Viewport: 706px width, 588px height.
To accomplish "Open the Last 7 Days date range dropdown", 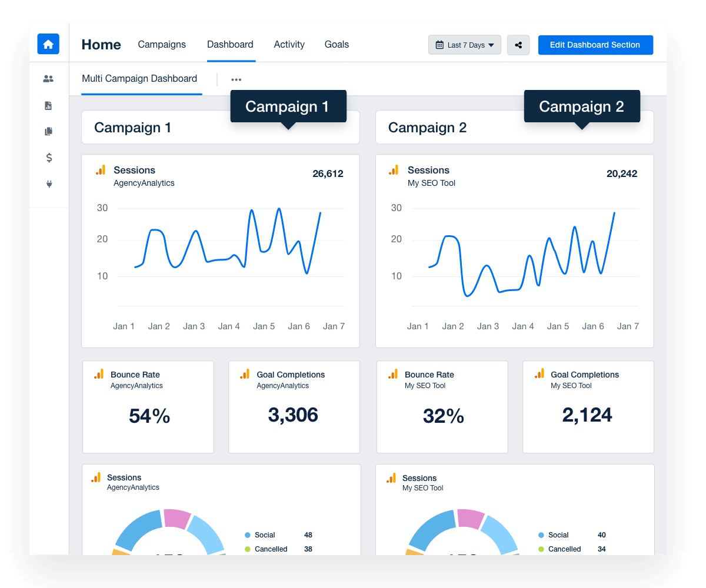I will click(464, 45).
